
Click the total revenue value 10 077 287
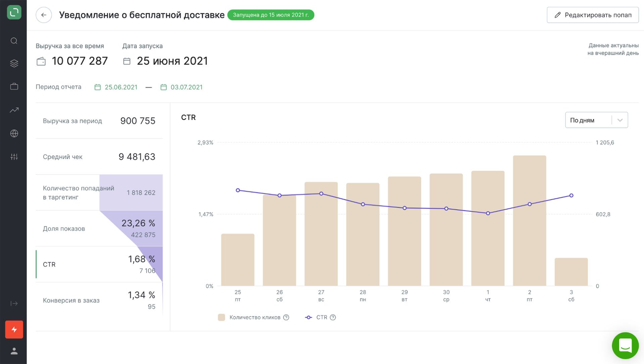coord(80,61)
